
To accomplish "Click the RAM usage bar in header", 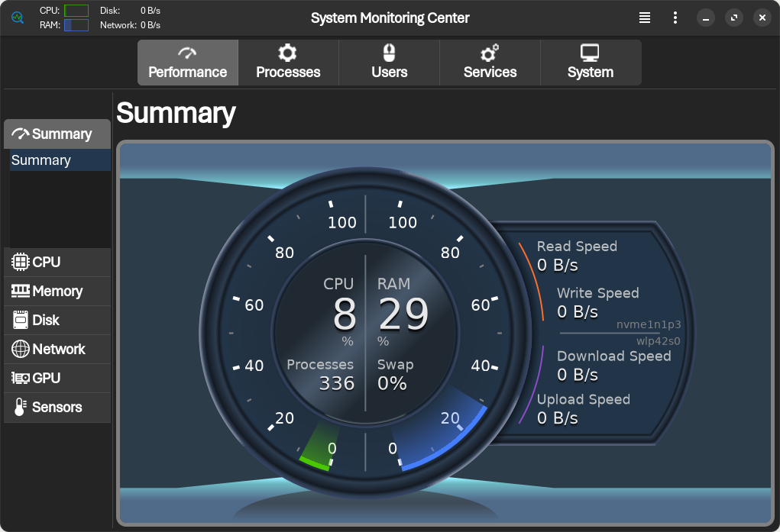I will tap(76, 25).
